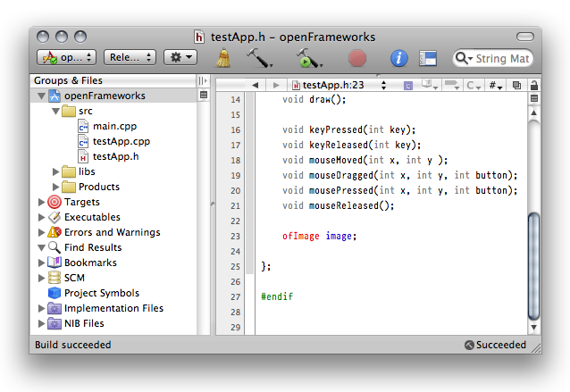The width and height of the screenshot is (570, 392).
Task: Open testApp.cpp from the src folder
Action: pyautogui.click(x=121, y=141)
